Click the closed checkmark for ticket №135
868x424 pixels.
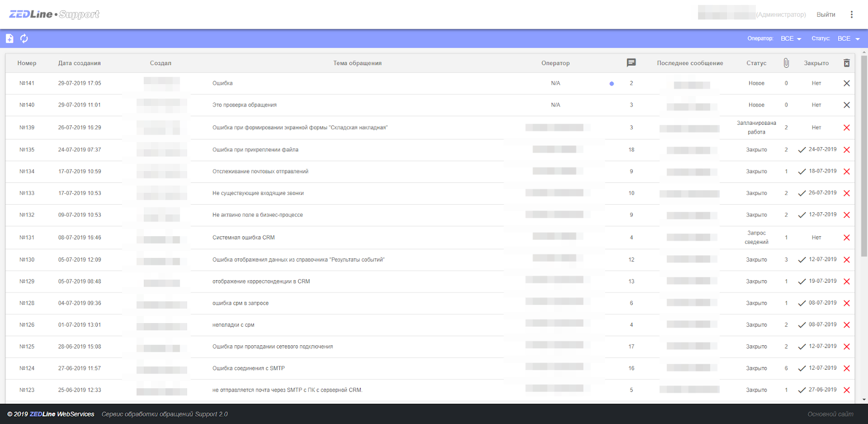click(802, 150)
